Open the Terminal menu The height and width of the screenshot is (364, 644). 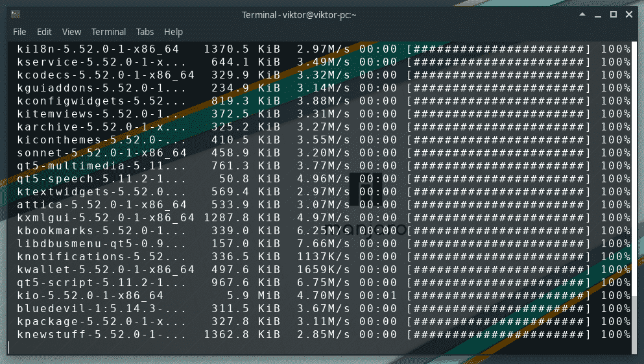tap(108, 32)
